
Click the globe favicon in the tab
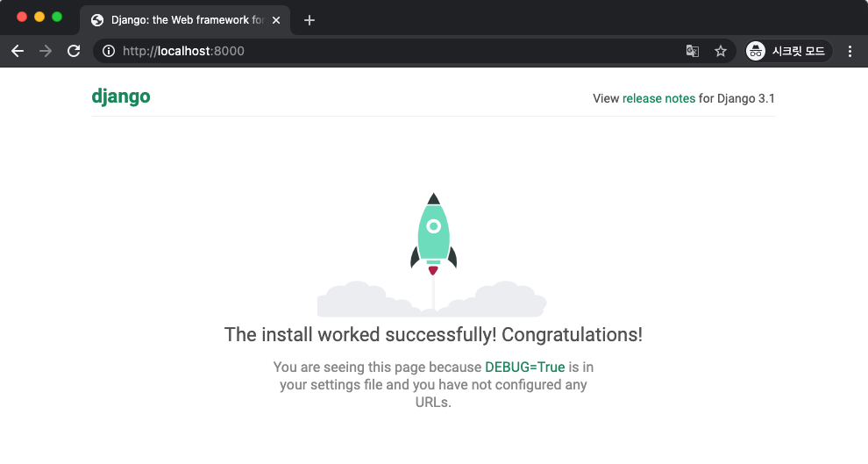[x=97, y=20]
